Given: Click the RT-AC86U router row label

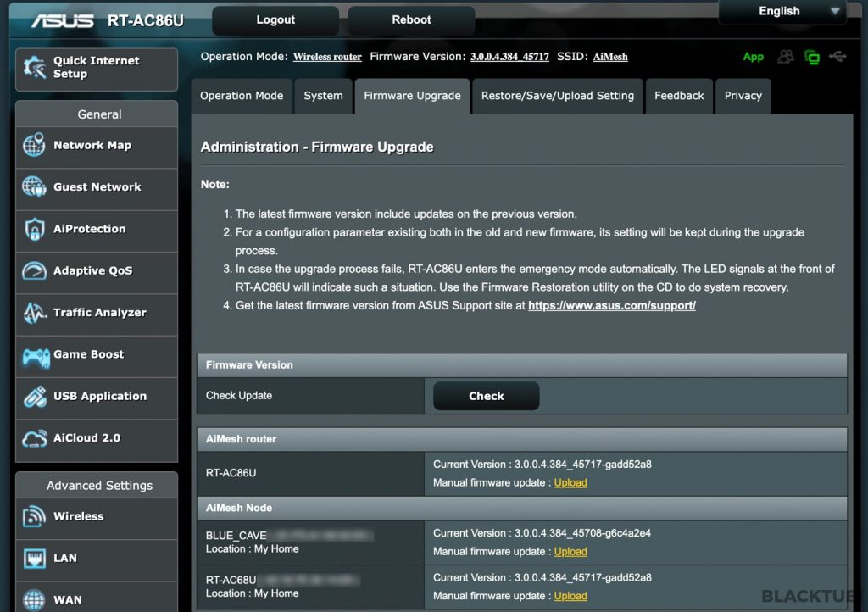Looking at the screenshot, I should tap(231, 473).
